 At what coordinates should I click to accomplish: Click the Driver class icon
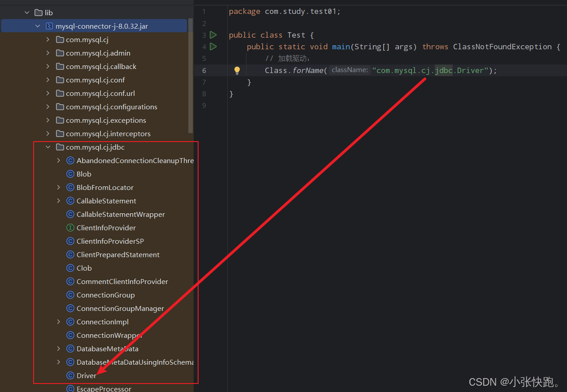tap(70, 375)
